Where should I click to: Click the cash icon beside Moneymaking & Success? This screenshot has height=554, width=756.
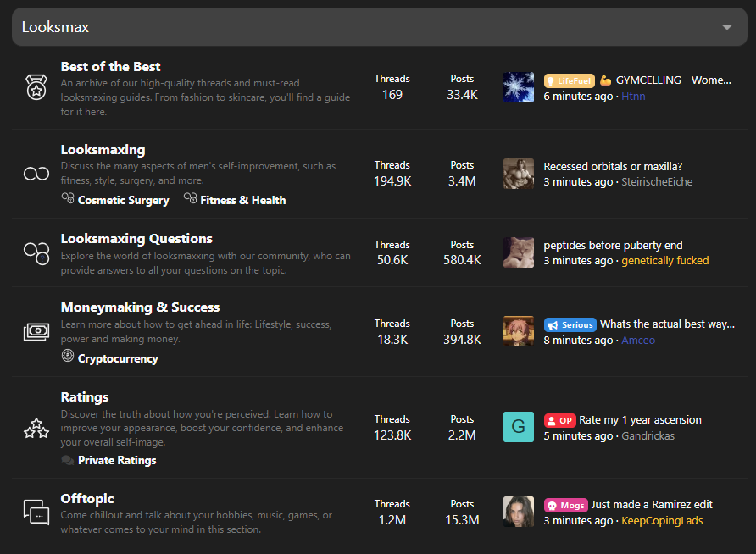tap(36, 331)
